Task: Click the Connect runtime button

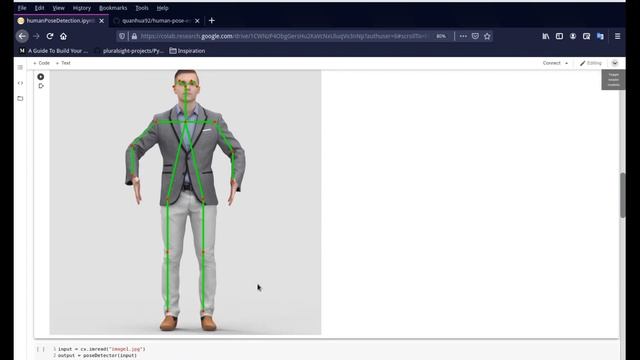Action: [x=551, y=63]
